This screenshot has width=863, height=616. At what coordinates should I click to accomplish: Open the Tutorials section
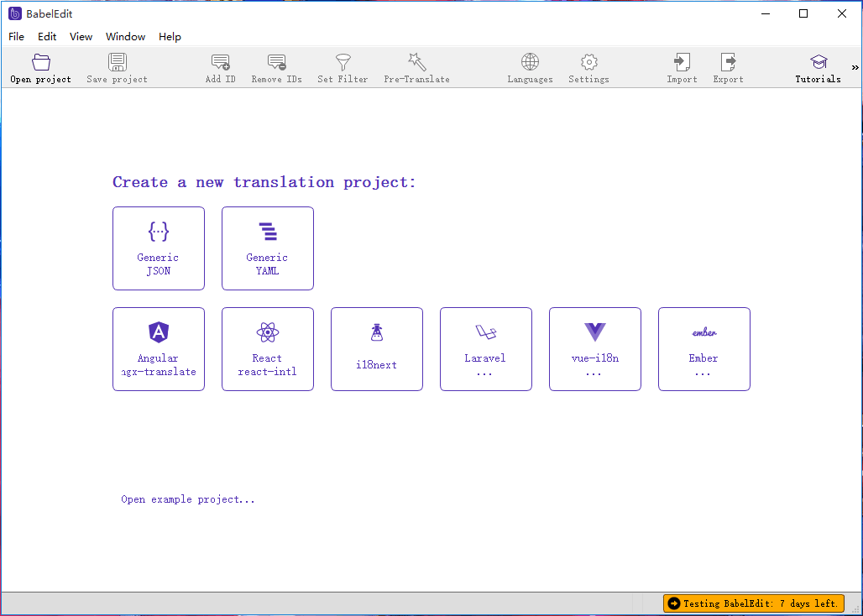tap(818, 67)
